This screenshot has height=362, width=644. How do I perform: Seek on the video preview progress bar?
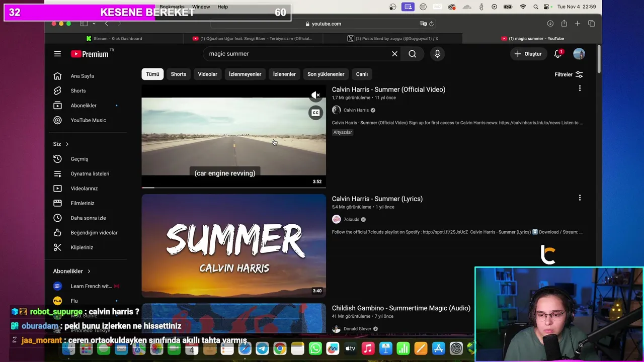[233, 188]
